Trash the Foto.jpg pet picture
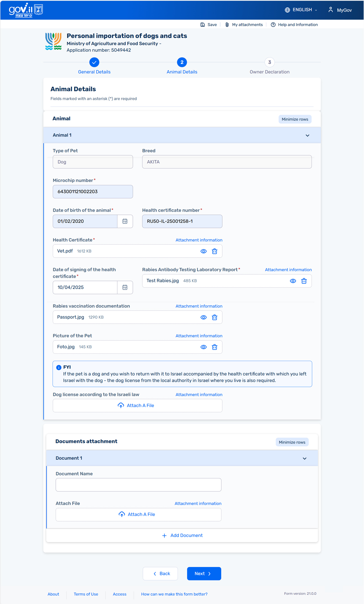The width and height of the screenshot is (364, 604). click(214, 347)
